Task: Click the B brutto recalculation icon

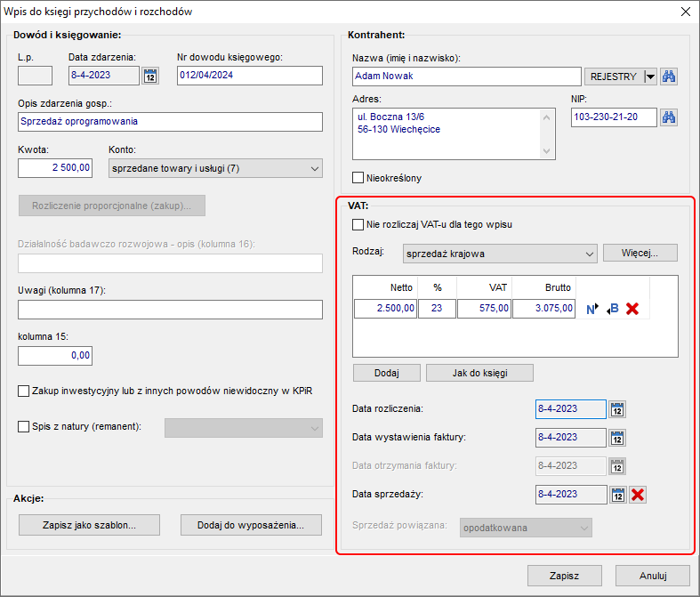Action: 613,309
